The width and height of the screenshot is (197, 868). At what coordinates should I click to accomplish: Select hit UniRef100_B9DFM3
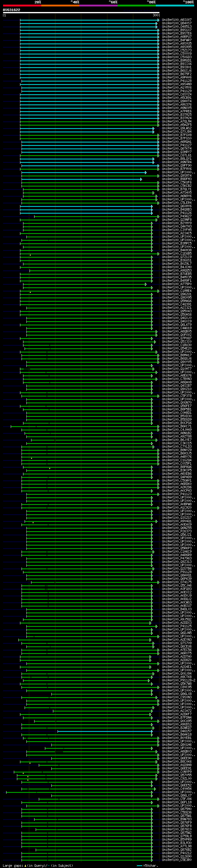point(176,179)
